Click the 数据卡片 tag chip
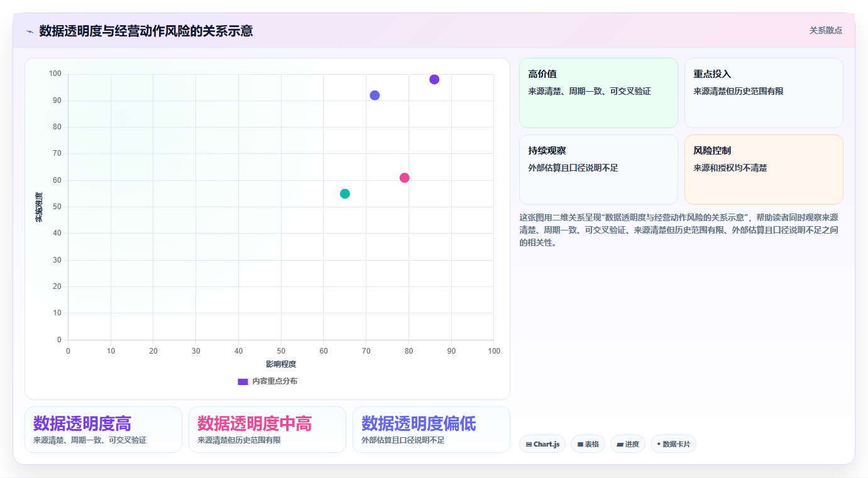 tap(673, 444)
